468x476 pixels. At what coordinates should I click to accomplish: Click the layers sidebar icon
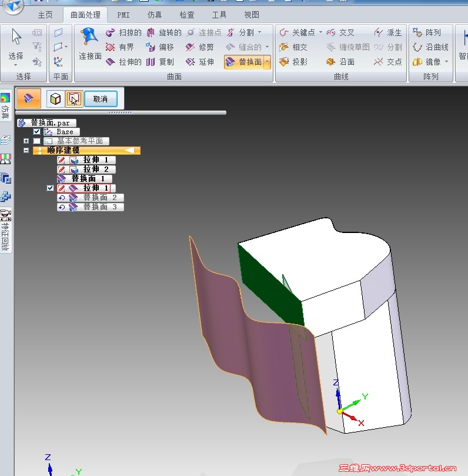coord(5,140)
